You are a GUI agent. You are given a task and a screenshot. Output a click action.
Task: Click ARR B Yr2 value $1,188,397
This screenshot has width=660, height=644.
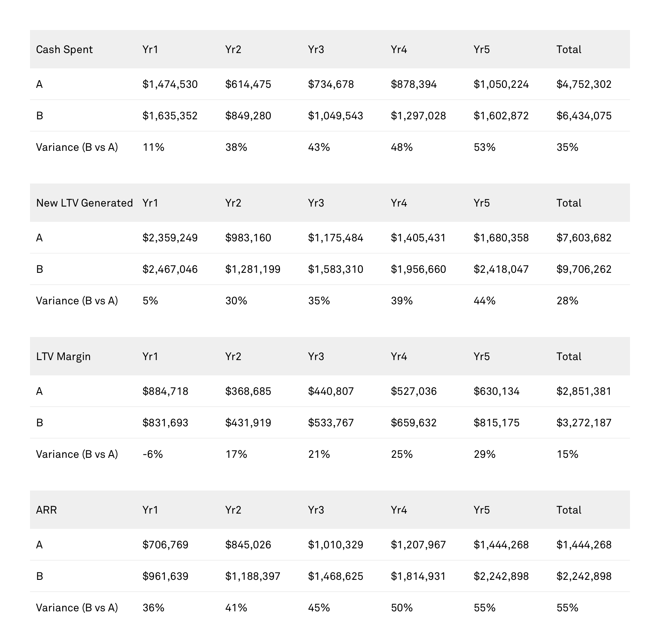[x=253, y=576]
